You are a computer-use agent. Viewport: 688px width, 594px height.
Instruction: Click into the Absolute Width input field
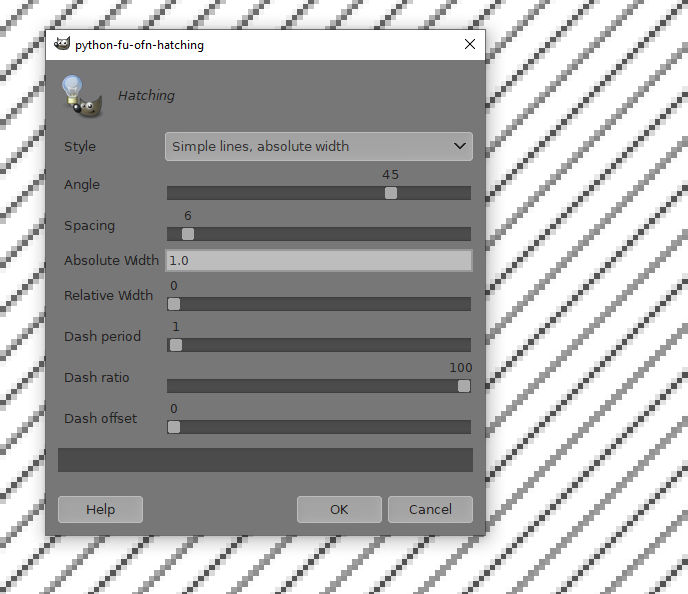click(319, 261)
